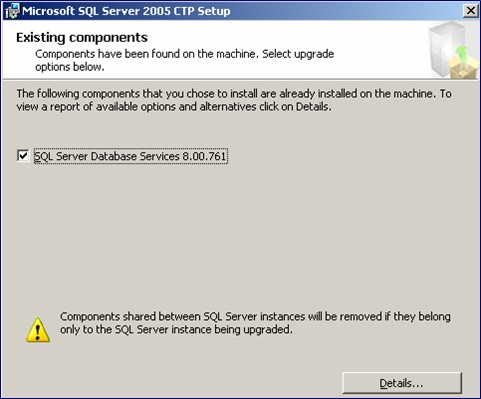
Task: Uncheck the SQL Server Database Services checkbox
Action: pos(23,156)
